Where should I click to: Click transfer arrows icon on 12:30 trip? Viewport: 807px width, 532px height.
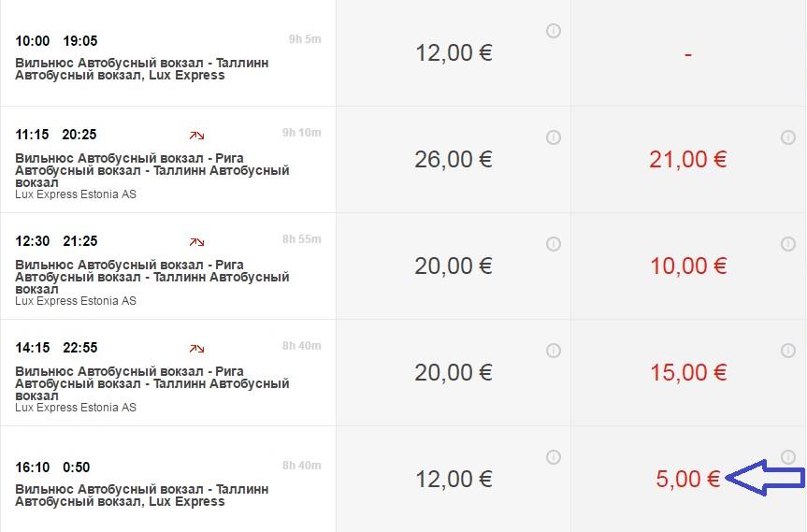tap(196, 242)
